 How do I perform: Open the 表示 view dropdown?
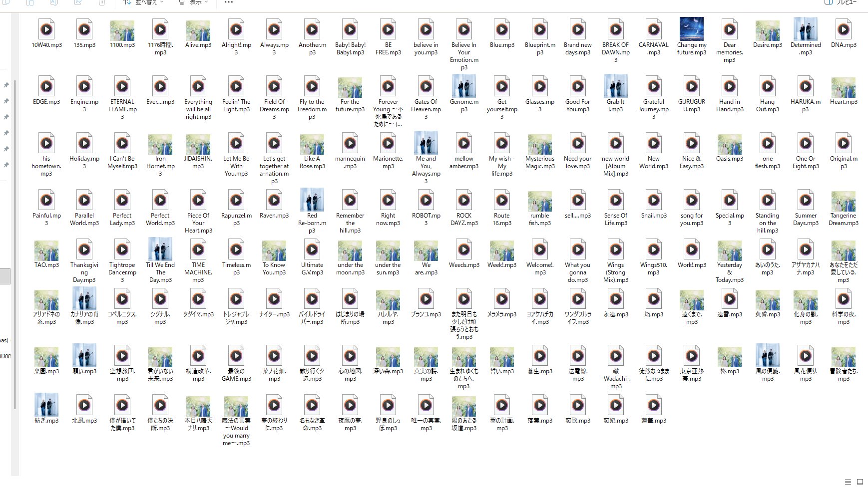coord(193,2)
